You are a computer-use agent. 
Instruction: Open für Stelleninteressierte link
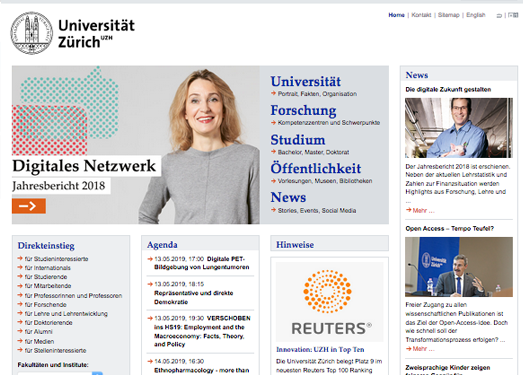coord(55,351)
